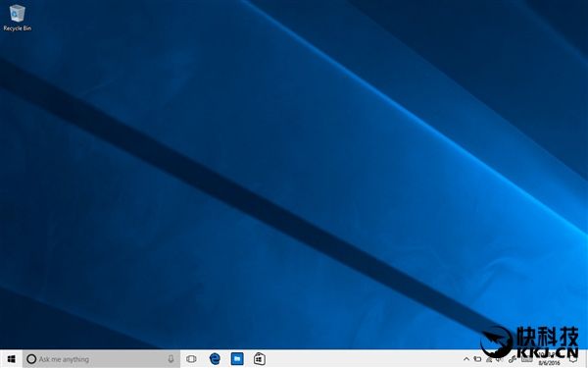Open File Explorer from the taskbar
Image resolution: width=588 pixels, height=368 pixels.
pyautogui.click(x=237, y=359)
